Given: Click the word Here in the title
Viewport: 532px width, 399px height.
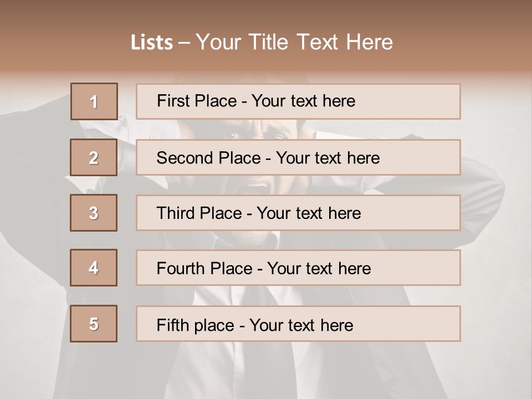Looking at the screenshot, I should (369, 43).
